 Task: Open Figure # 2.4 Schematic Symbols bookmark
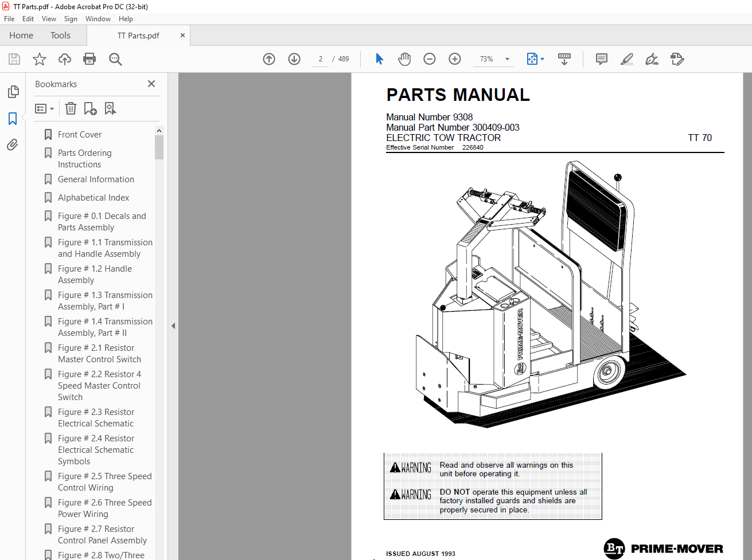pyautogui.click(x=96, y=450)
